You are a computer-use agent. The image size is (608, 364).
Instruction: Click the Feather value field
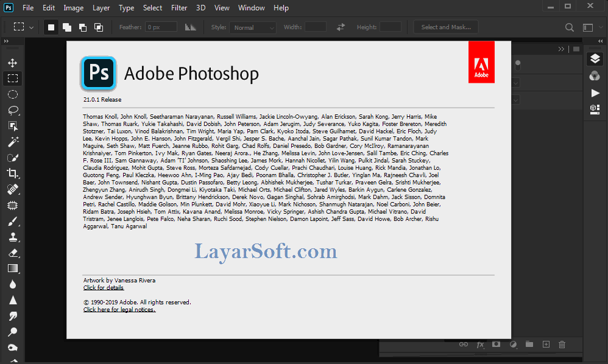(161, 27)
